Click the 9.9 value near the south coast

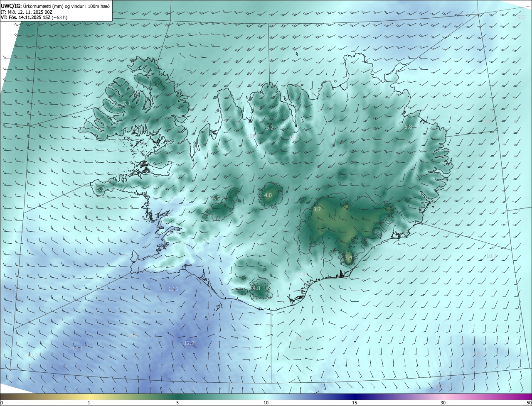[x=301, y=274]
